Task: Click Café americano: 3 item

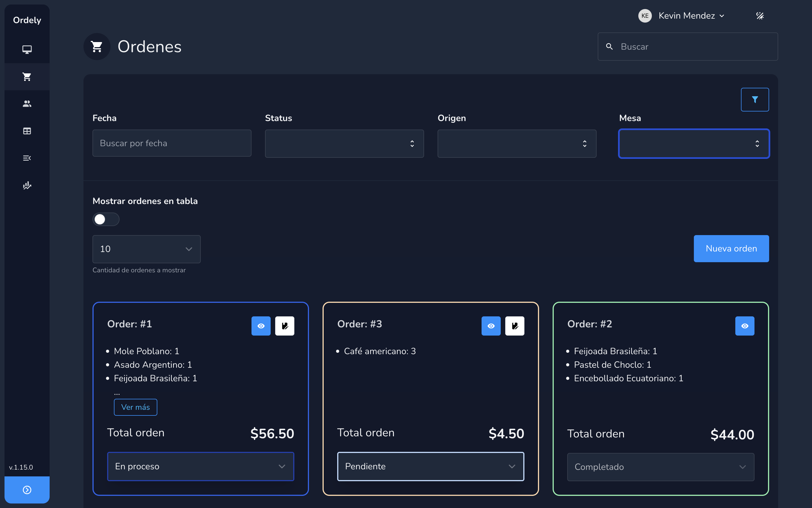Action: 380,351
